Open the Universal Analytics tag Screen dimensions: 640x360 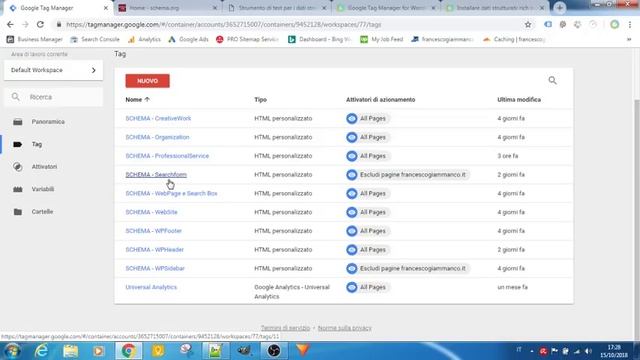[151, 287]
